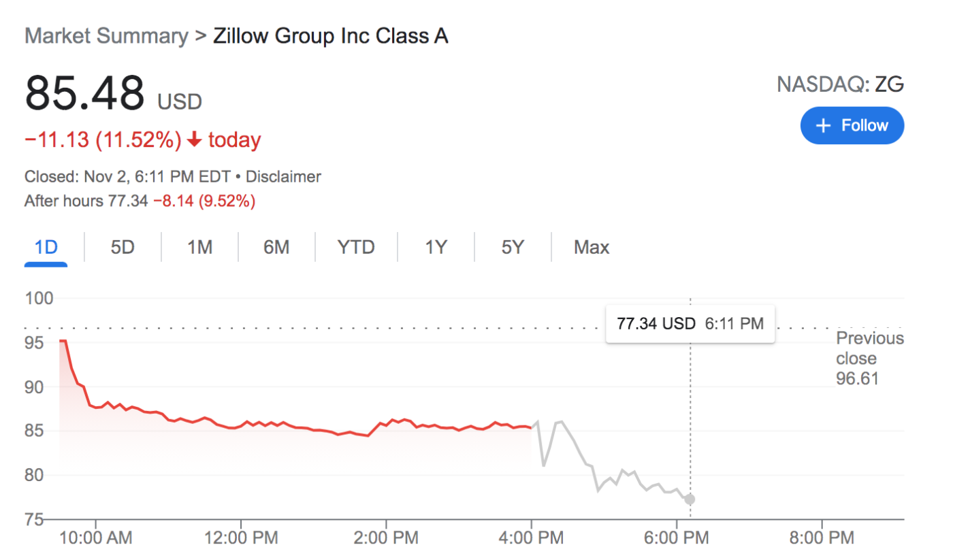Click the red downward arrow next to today
The width and height of the screenshot is (953, 560).
(x=193, y=139)
